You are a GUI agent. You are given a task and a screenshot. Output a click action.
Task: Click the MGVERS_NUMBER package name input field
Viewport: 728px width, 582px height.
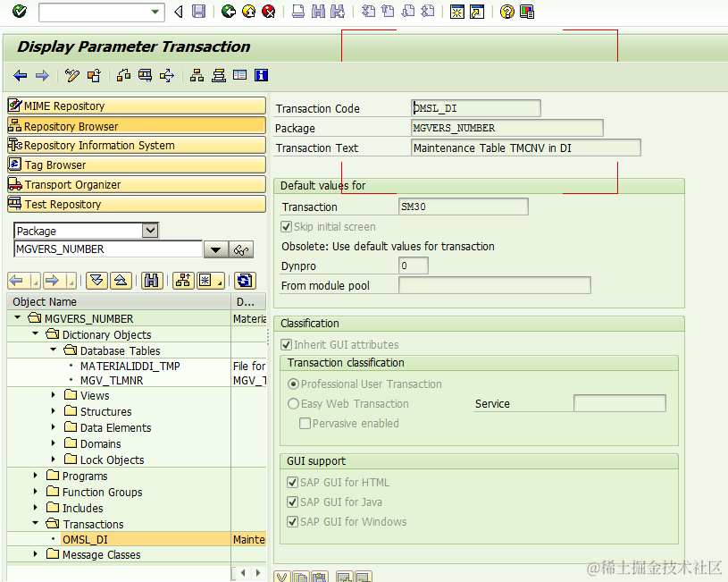point(108,249)
